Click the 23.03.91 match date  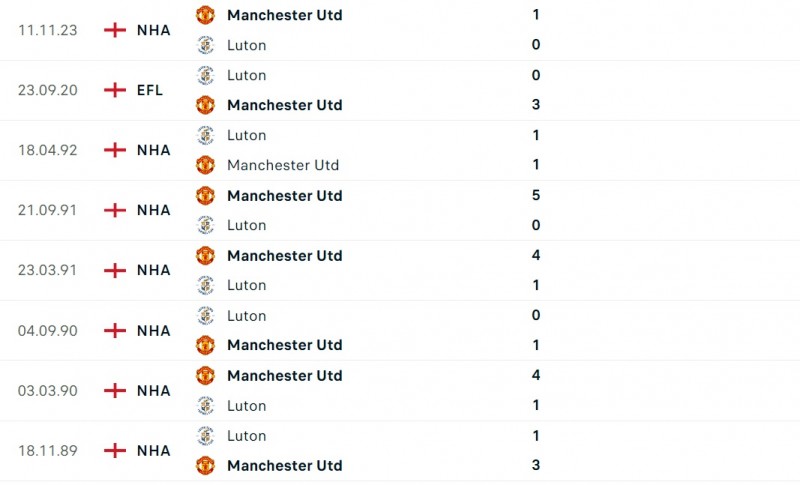(x=47, y=270)
